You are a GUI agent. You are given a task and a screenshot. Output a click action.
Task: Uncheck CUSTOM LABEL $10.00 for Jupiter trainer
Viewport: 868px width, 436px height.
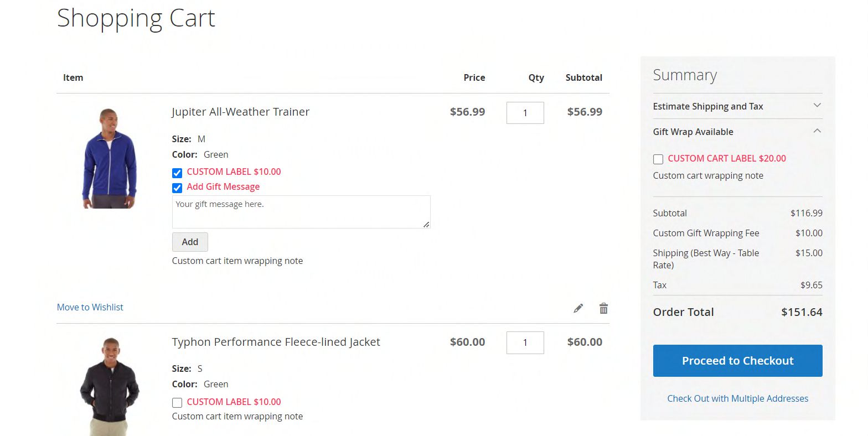[177, 173]
